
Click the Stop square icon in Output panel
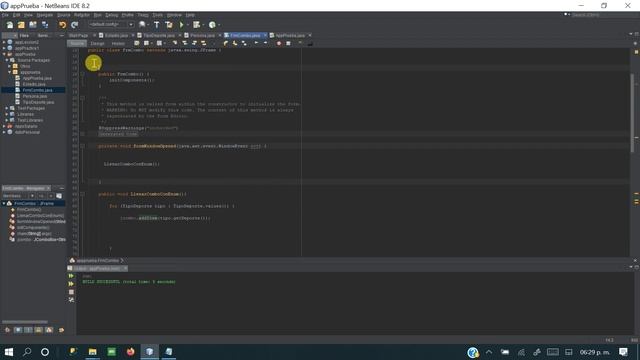point(71,292)
